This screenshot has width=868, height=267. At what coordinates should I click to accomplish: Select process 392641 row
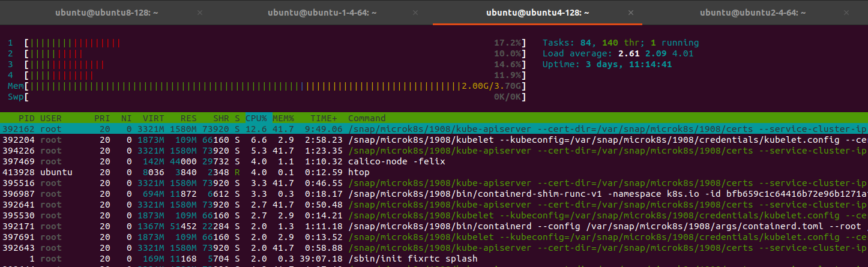pyautogui.click(x=434, y=205)
